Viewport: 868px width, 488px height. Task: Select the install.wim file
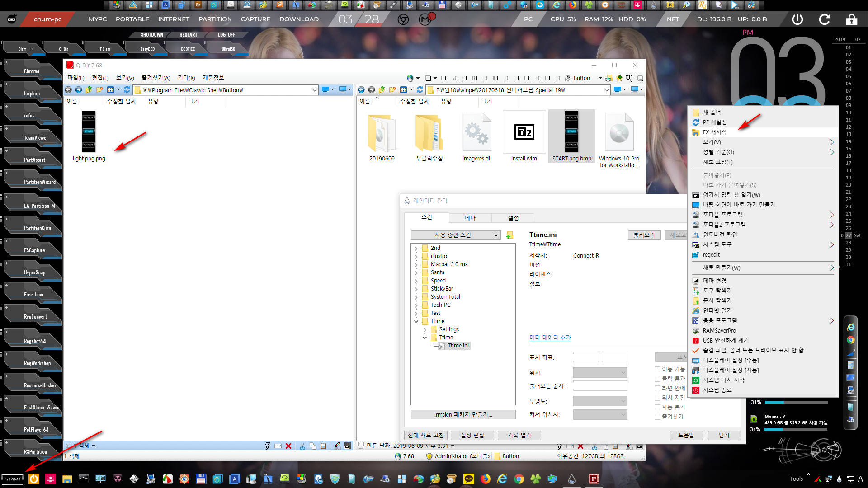pos(524,136)
